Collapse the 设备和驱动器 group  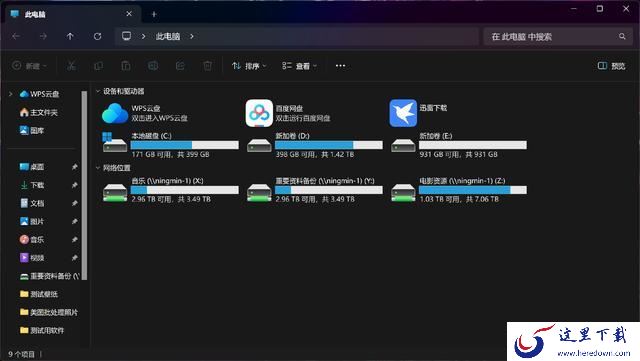(98, 91)
